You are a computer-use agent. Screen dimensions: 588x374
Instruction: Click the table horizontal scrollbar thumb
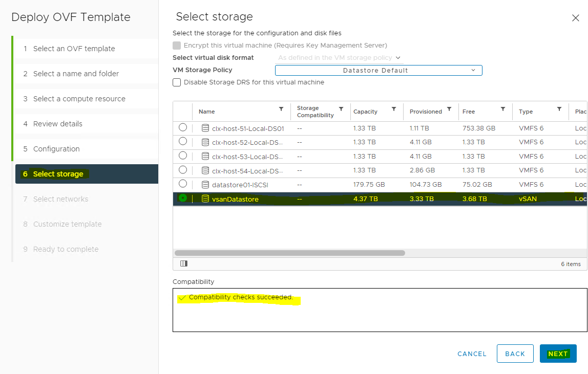[x=289, y=253]
